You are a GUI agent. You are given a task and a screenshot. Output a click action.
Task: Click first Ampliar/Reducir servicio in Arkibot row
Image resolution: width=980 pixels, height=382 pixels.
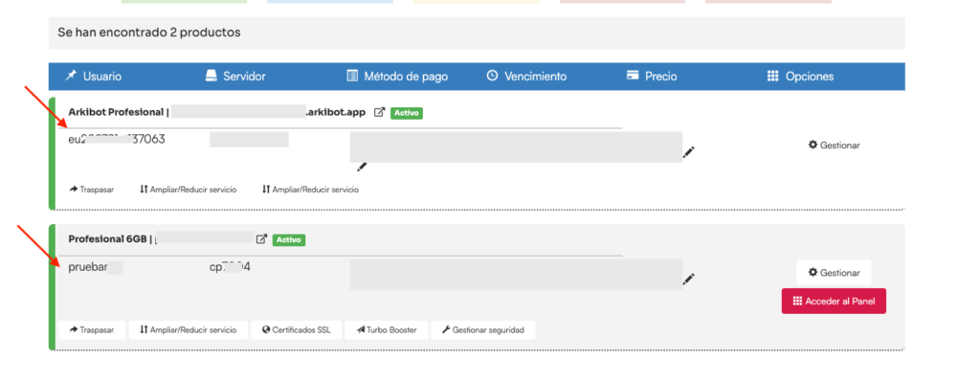click(189, 190)
